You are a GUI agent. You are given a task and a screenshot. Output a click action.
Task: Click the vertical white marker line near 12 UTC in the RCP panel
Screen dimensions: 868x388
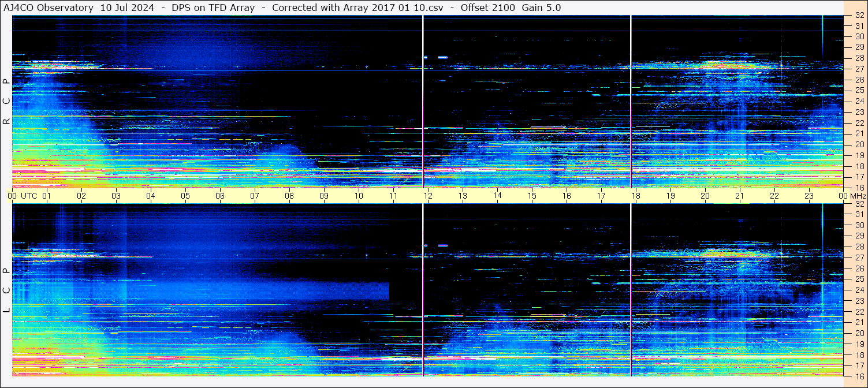[423, 101]
